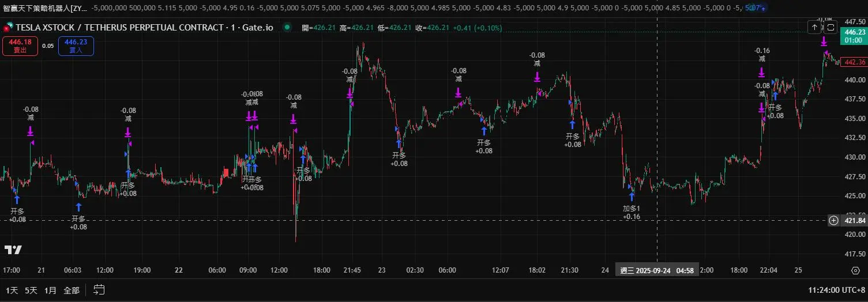Click the 0.05 spread value
868x302 pixels.
48,46
